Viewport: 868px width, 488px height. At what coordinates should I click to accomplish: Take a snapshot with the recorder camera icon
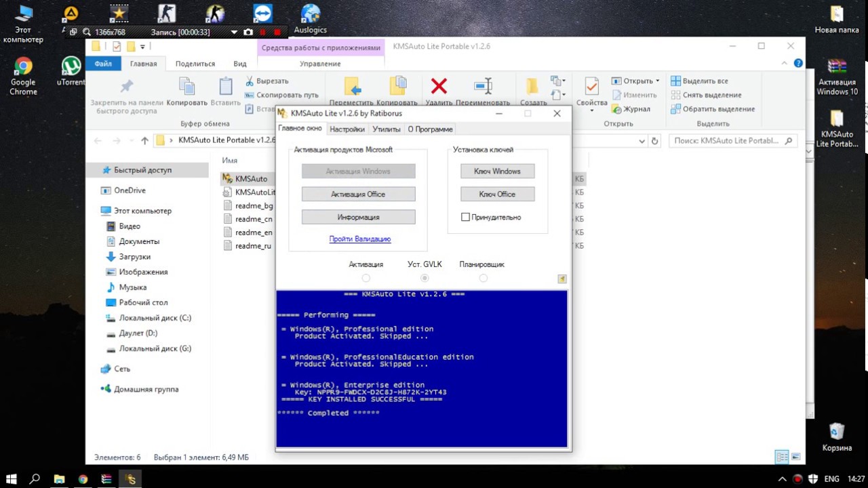(248, 32)
